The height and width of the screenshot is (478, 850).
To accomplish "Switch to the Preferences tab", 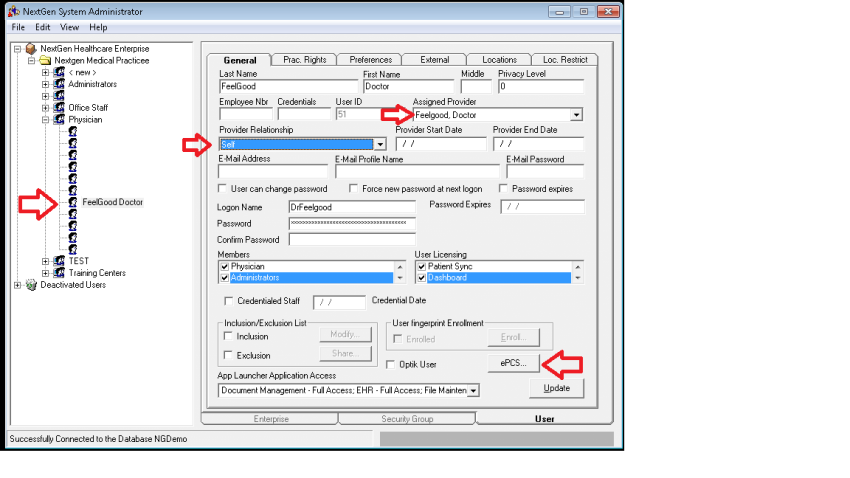I will point(370,60).
